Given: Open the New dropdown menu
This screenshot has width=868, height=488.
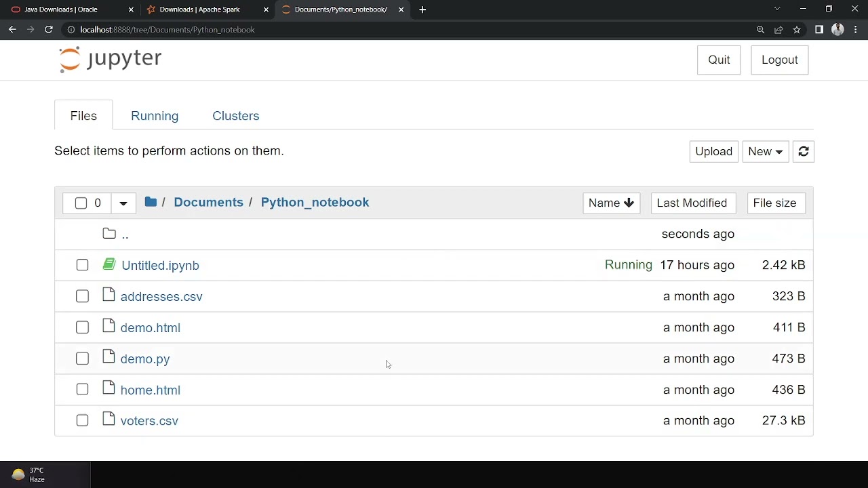Looking at the screenshot, I should pos(766,152).
